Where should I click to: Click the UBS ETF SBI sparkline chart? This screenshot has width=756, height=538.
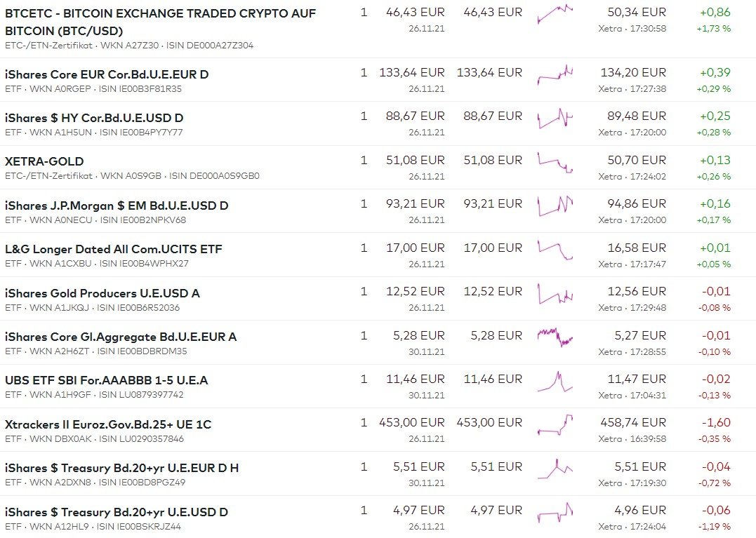tap(555, 381)
